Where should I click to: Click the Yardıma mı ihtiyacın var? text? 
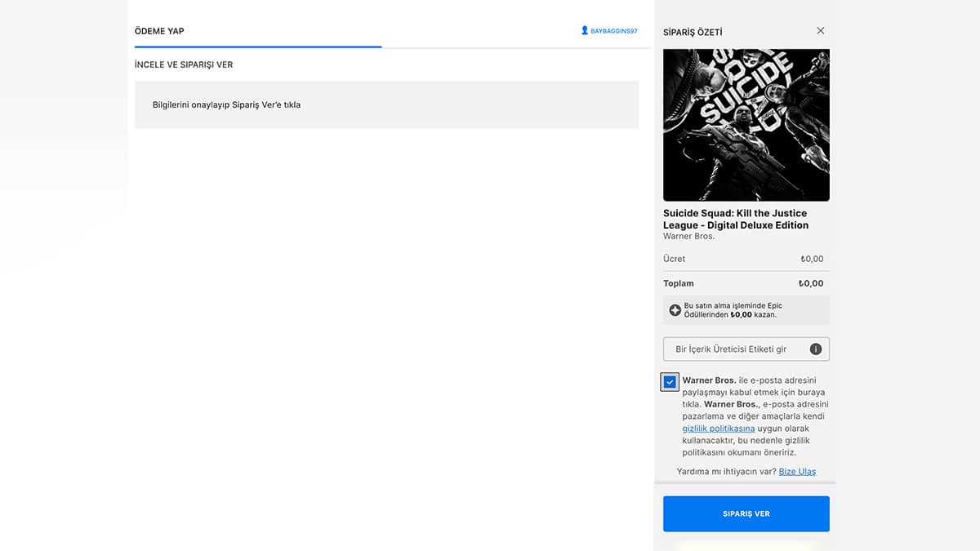tap(726, 471)
